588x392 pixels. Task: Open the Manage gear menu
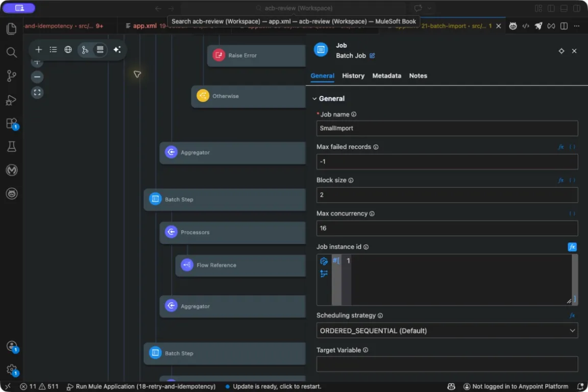pyautogui.click(x=12, y=370)
